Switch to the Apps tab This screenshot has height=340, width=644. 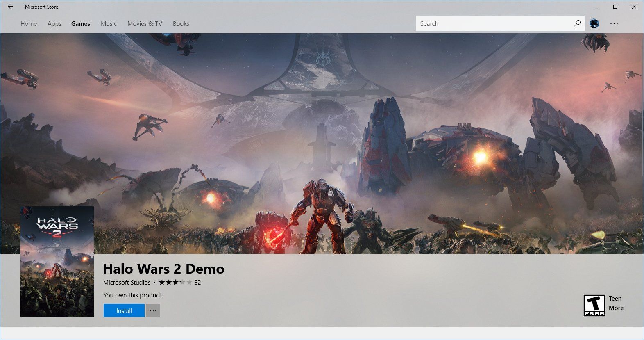54,24
